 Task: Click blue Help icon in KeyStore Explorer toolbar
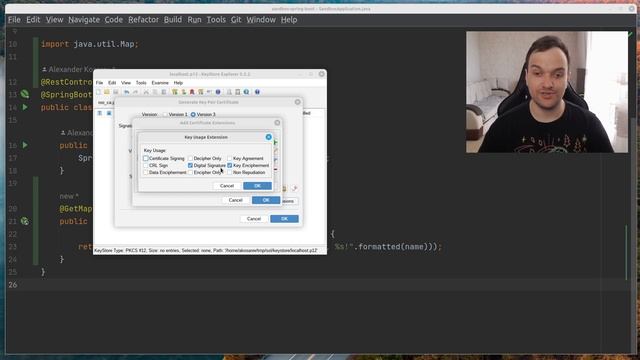point(257,92)
